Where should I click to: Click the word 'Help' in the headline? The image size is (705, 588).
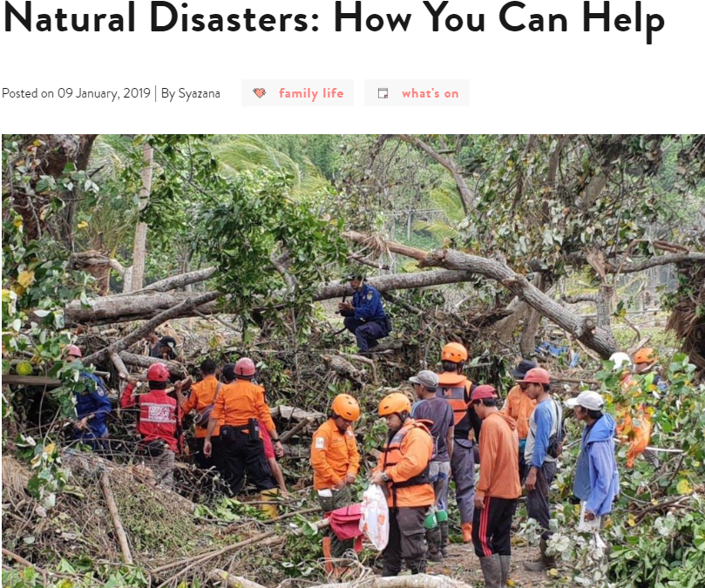(623, 20)
